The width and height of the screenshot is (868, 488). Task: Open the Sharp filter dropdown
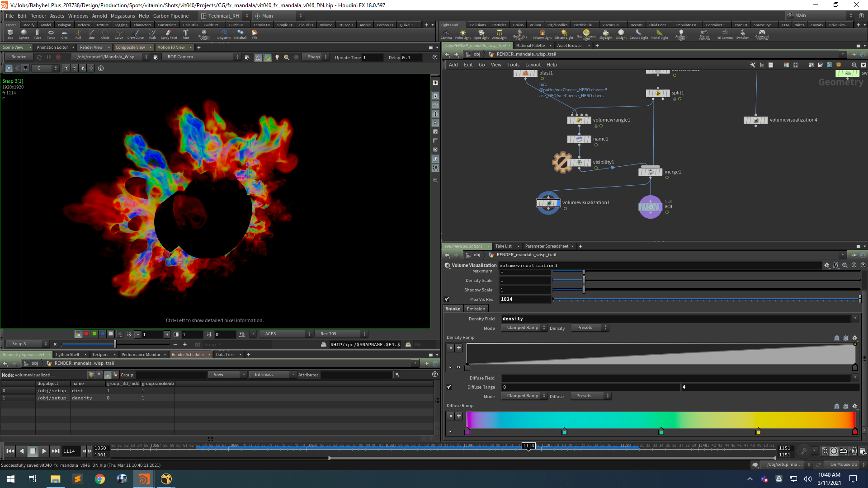point(316,57)
